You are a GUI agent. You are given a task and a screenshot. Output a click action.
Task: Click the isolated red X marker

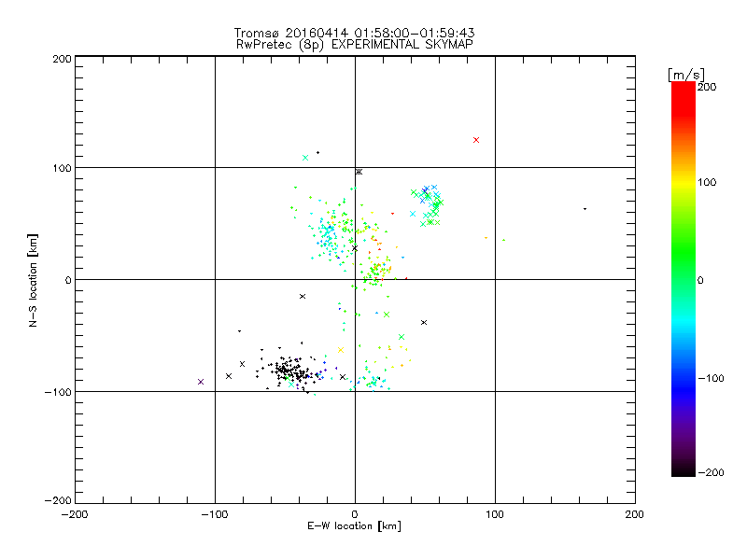pos(476,140)
